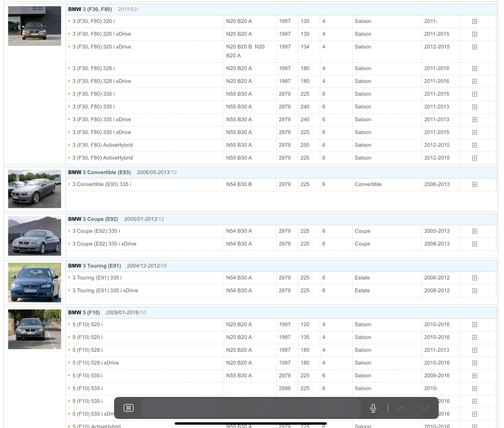This screenshot has width=504, height=428.
Task: Expand plus icon for 3 Coupe (E92) 335 i xDrive
Action: click(474, 244)
